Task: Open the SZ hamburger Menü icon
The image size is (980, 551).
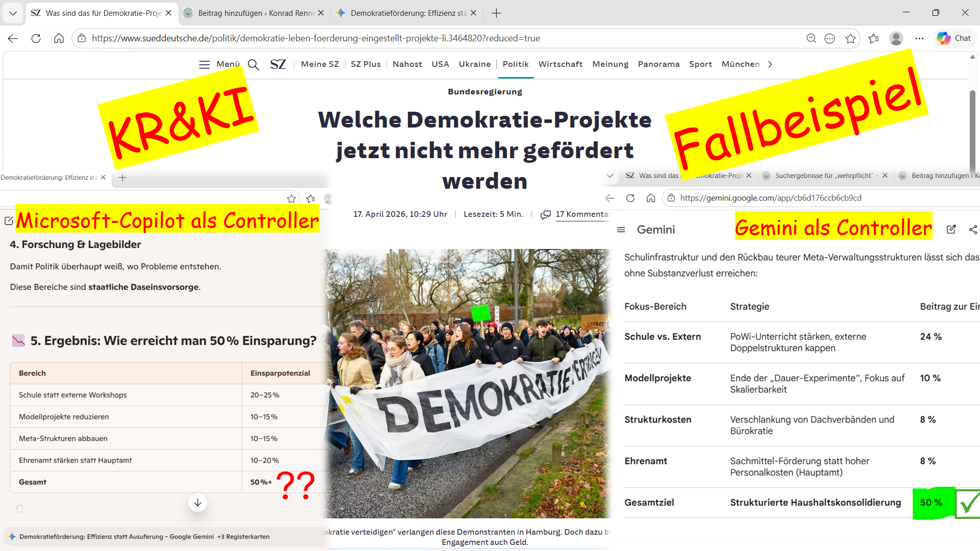Action: tap(204, 64)
